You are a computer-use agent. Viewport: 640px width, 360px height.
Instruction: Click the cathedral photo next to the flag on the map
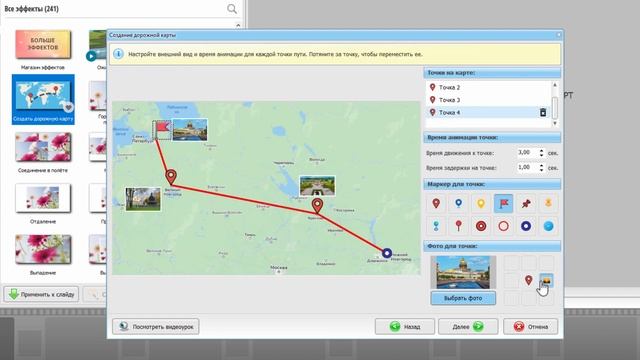(x=190, y=130)
